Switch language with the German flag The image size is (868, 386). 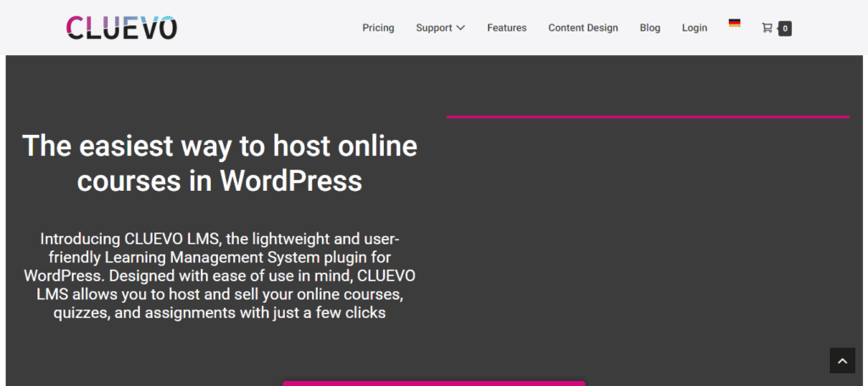pyautogui.click(x=734, y=23)
